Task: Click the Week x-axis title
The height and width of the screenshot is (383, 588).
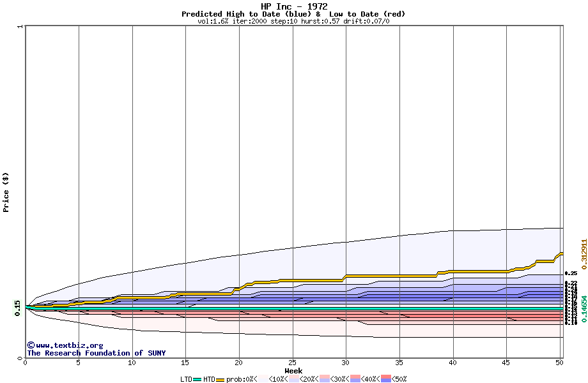Action: click(x=293, y=371)
